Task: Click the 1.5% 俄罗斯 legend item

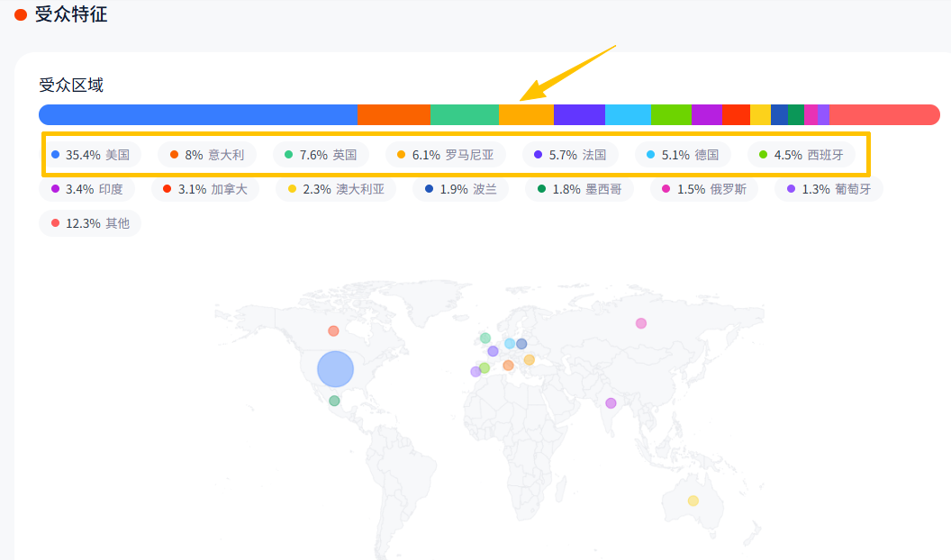Action: 703,189
